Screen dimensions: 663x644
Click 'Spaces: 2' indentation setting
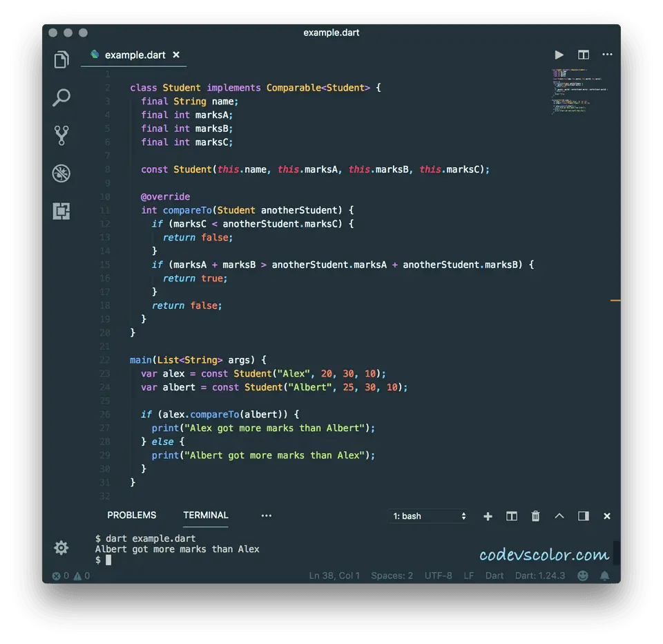pyautogui.click(x=392, y=576)
